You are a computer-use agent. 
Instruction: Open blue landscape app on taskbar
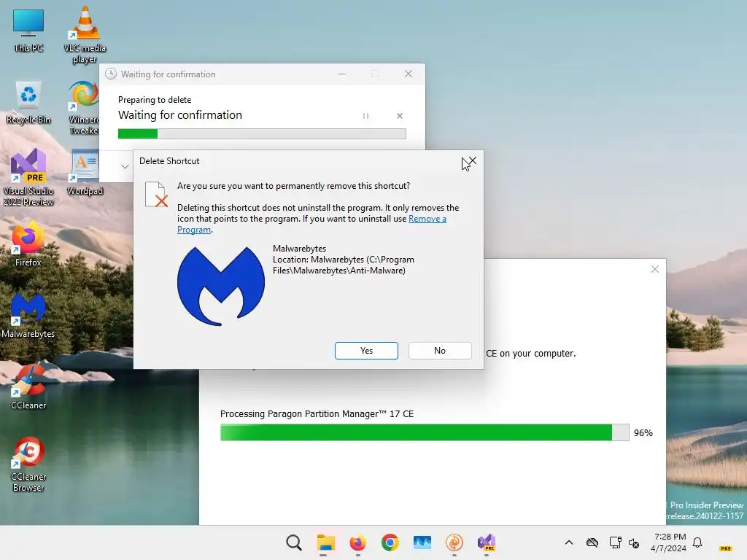[x=422, y=542]
